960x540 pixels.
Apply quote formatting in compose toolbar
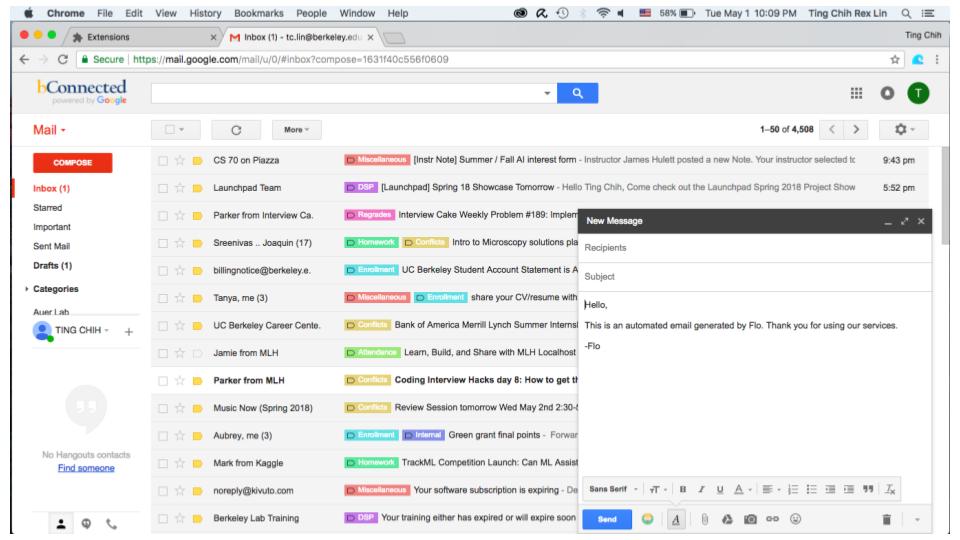click(x=868, y=489)
